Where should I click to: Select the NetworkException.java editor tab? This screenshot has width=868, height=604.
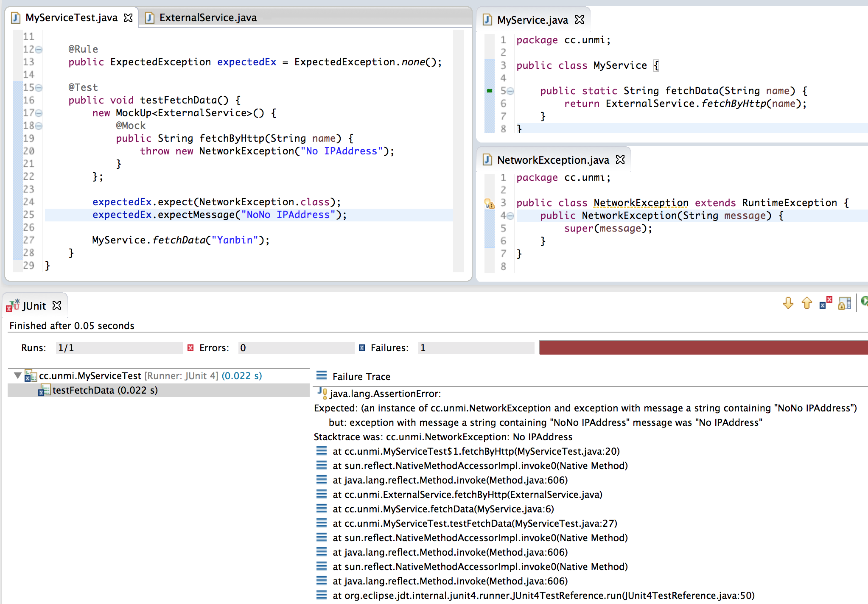pos(552,160)
